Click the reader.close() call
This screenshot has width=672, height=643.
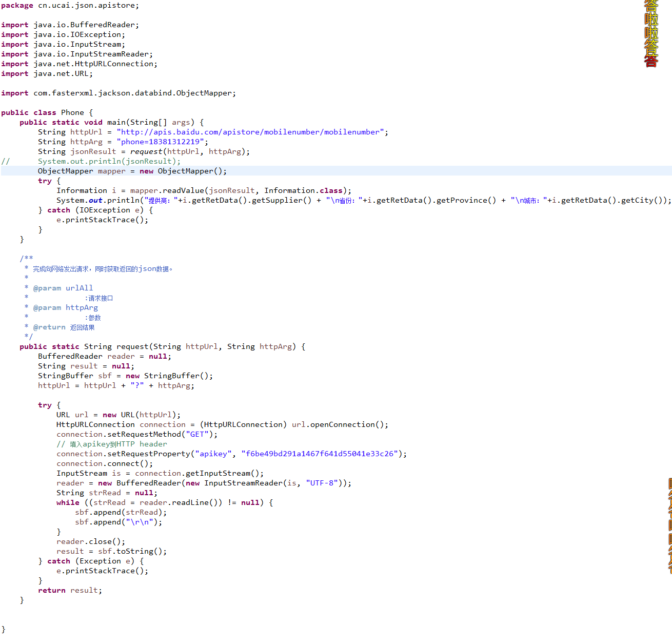click(91, 541)
